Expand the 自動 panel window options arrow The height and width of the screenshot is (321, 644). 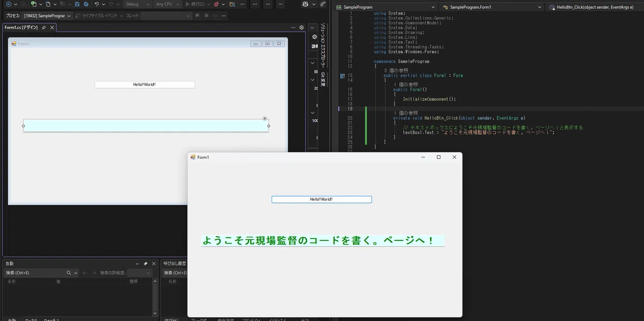click(137, 264)
